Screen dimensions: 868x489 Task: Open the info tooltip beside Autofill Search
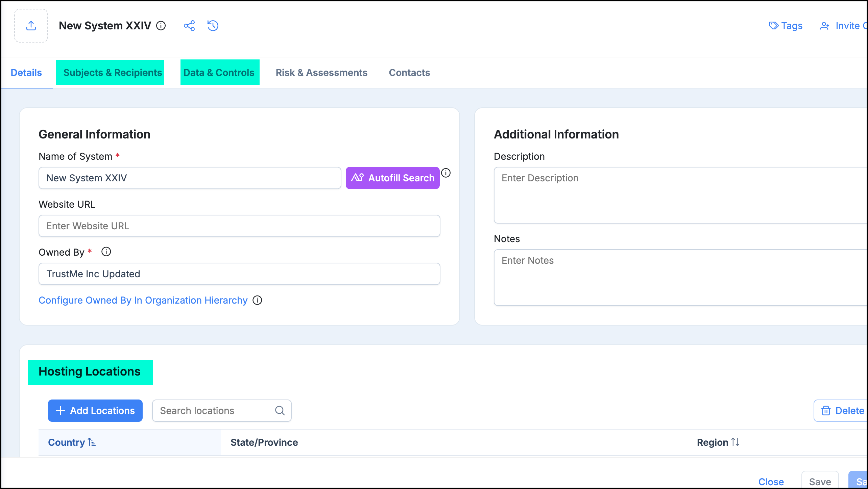pos(446,173)
